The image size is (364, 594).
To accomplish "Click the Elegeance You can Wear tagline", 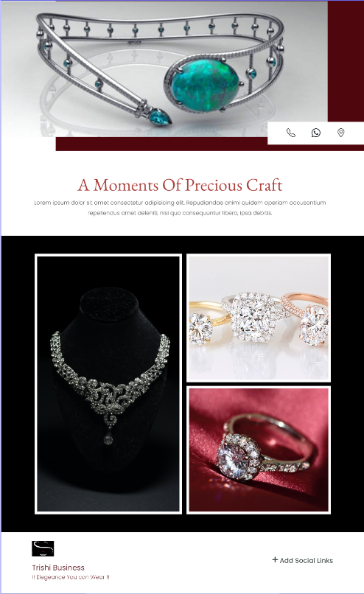I will point(71,577).
